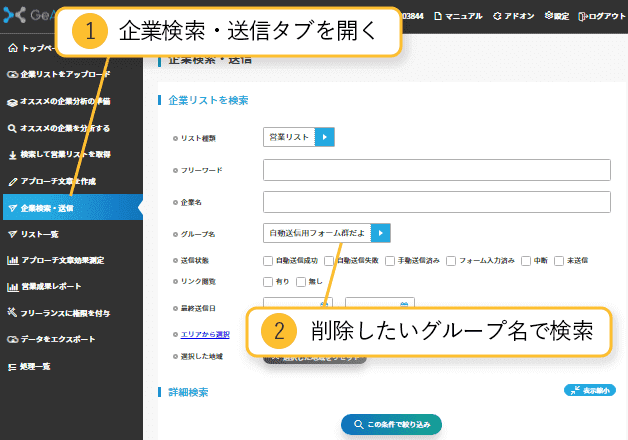Check the 自動送信失敗 checkbox
The width and height of the screenshot is (628, 440).
coord(329,261)
